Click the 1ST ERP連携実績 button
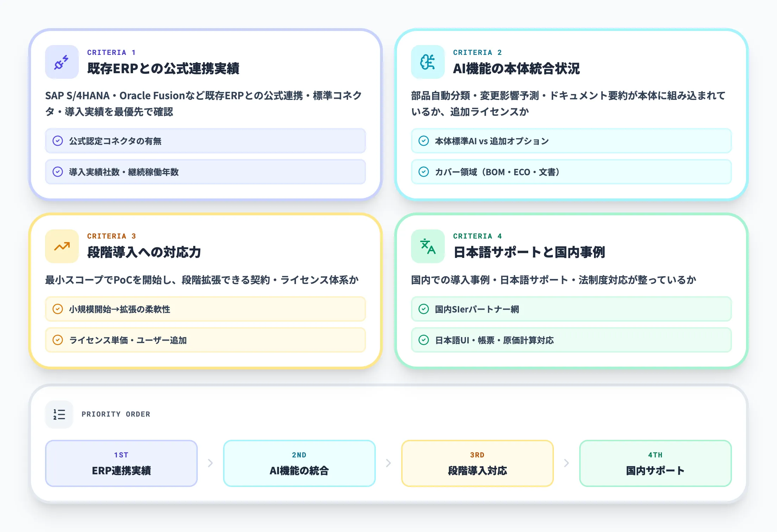This screenshot has height=532, width=777. click(121, 463)
